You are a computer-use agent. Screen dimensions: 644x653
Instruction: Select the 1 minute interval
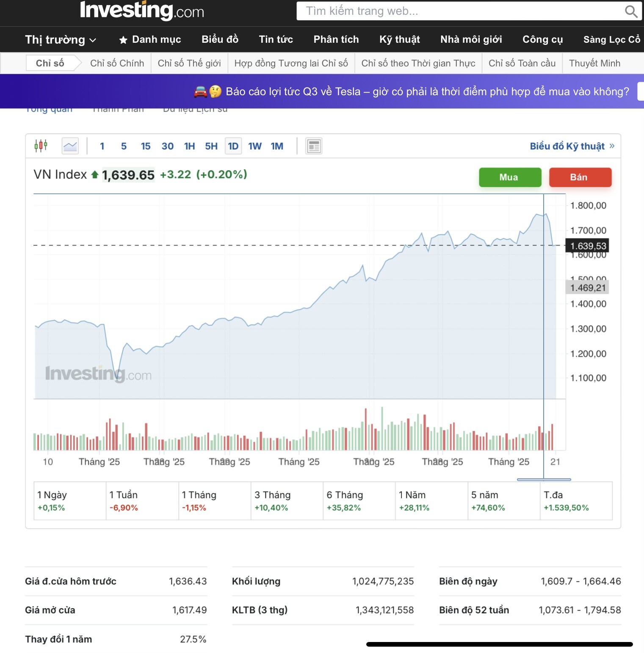pyautogui.click(x=102, y=146)
